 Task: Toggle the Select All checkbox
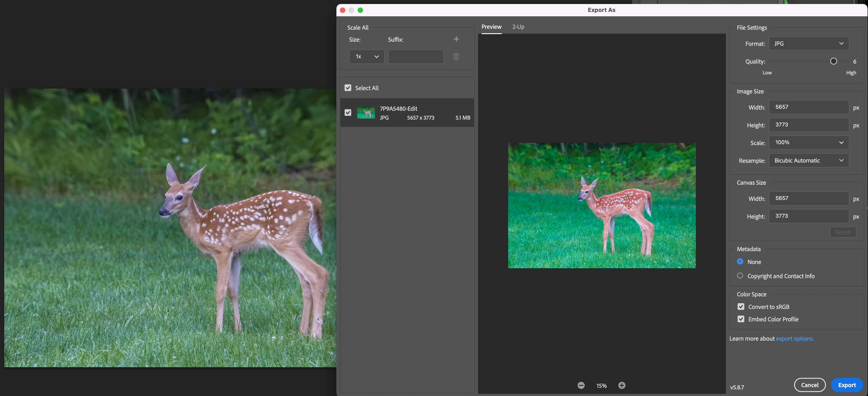(x=348, y=88)
